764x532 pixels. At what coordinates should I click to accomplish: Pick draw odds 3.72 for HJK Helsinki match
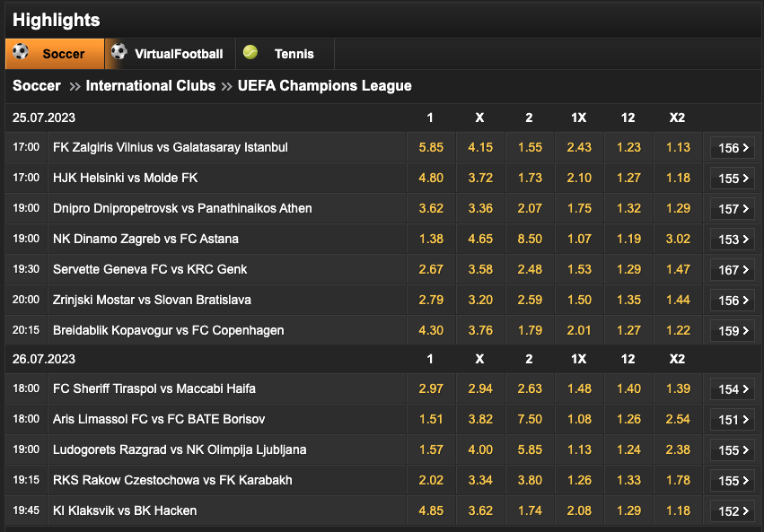point(480,179)
